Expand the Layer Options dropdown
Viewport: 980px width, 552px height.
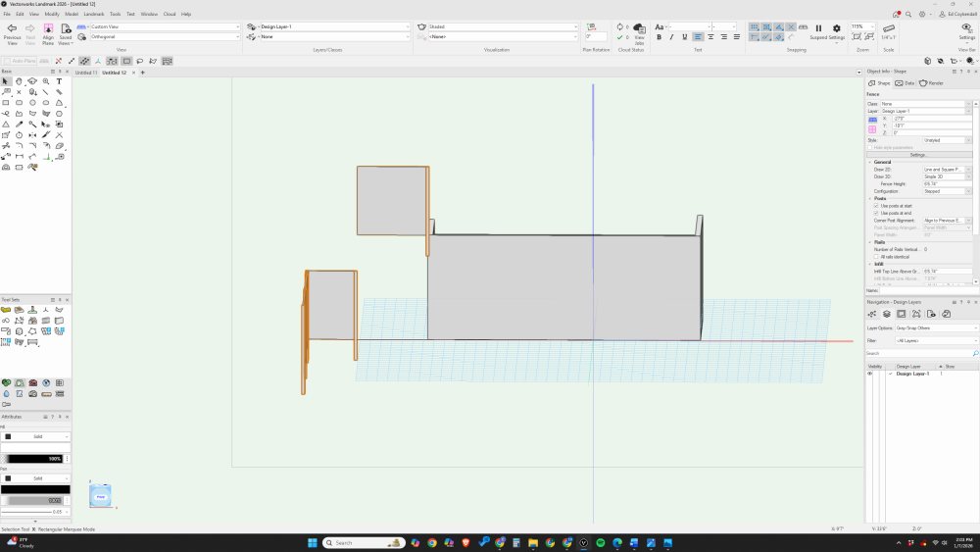(936, 327)
